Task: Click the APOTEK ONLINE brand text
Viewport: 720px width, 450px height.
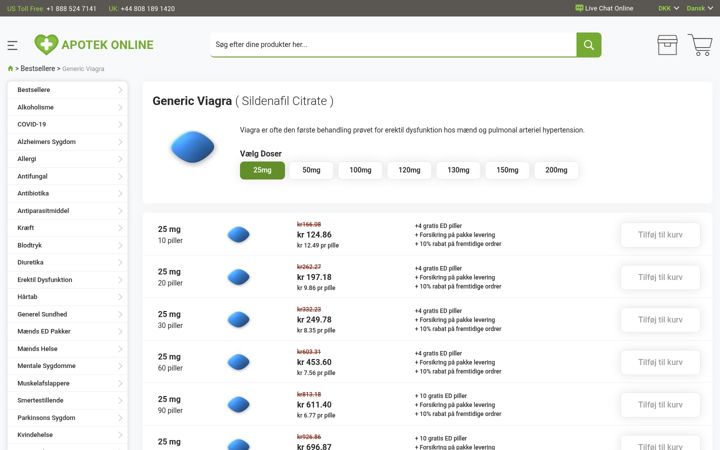Action: tap(107, 45)
